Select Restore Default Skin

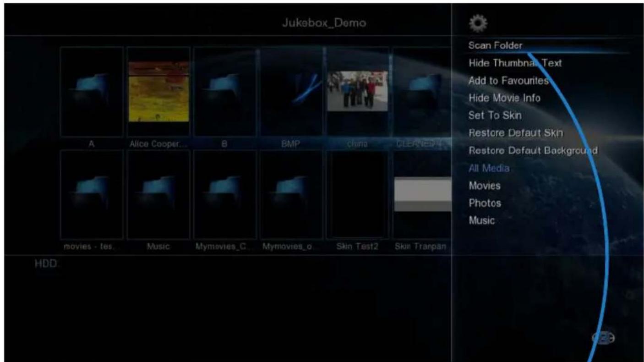(x=515, y=133)
